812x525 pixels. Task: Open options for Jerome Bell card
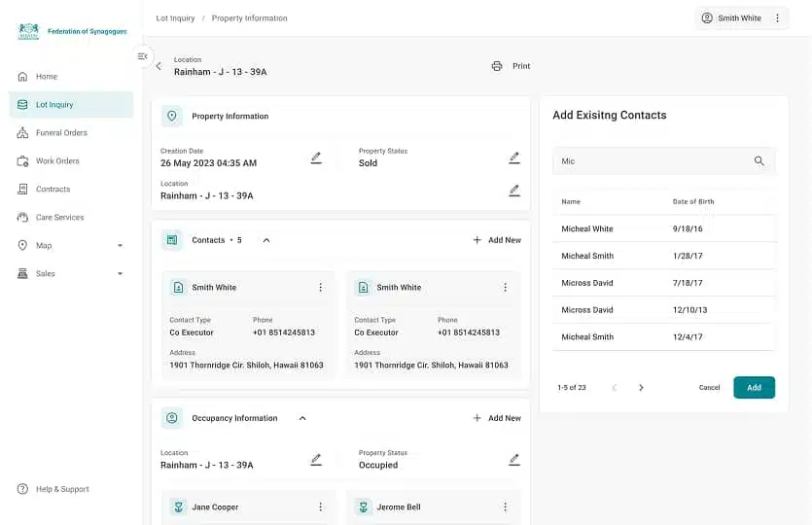[505, 507]
